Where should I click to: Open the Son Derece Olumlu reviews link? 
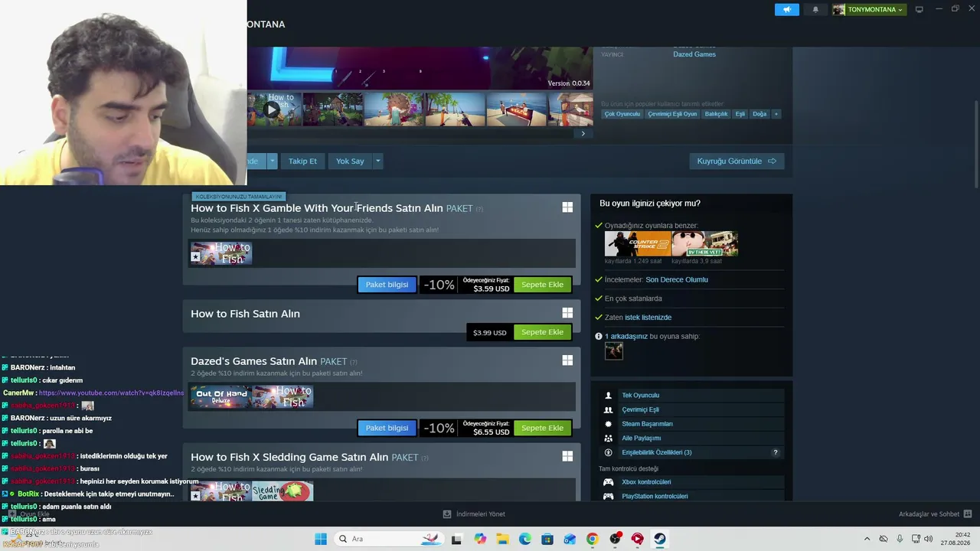coord(677,279)
